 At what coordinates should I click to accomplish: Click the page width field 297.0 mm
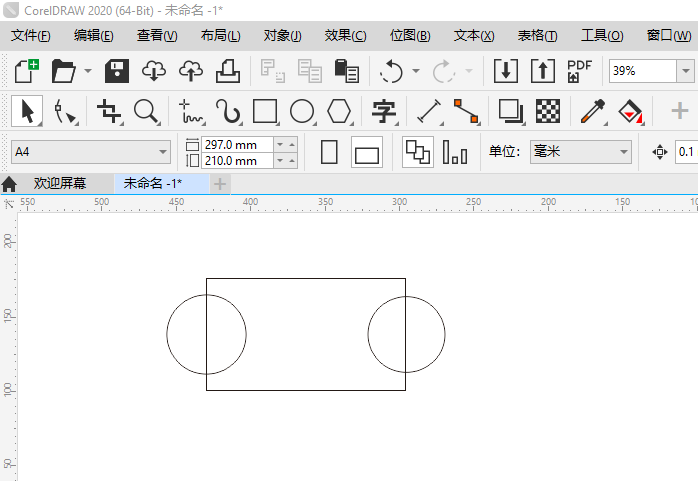pos(237,145)
